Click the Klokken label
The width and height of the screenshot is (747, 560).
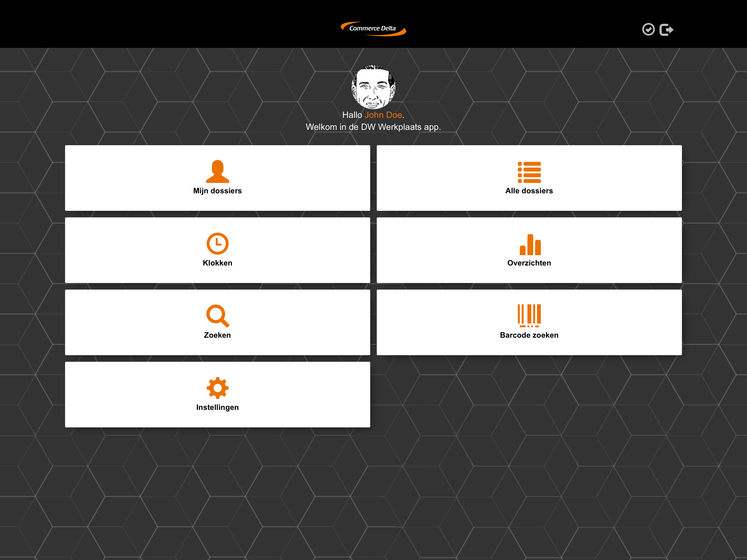tap(217, 263)
